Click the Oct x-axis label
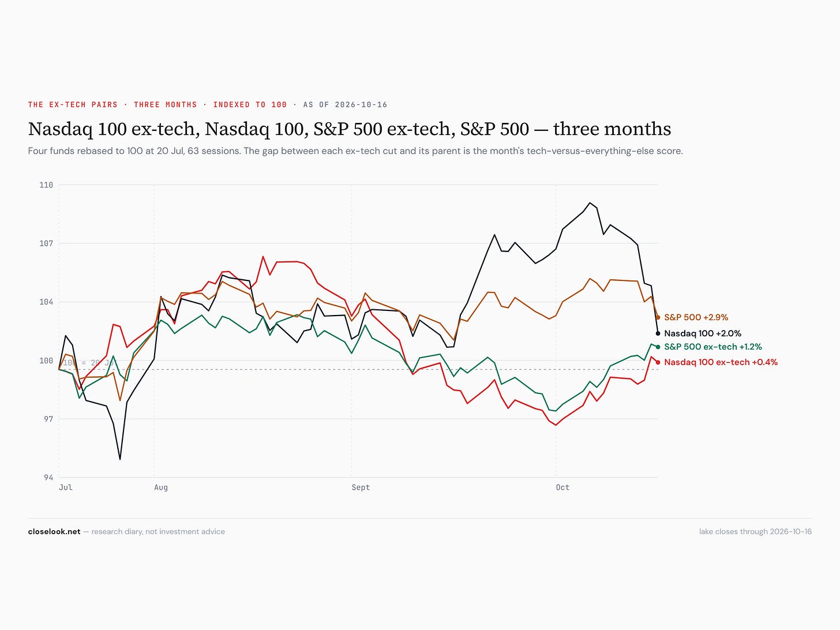Image resolution: width=840 pixels, height=630 pixels. [562, 487]
